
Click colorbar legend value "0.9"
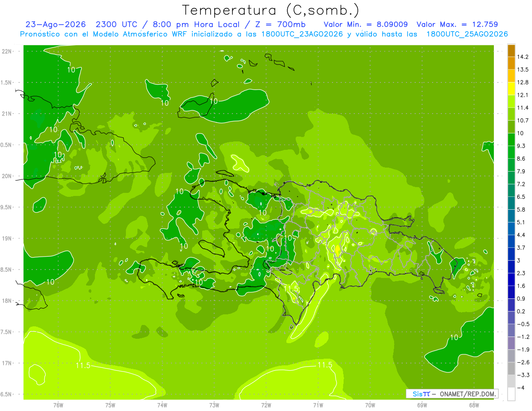[x=521, y=298]
